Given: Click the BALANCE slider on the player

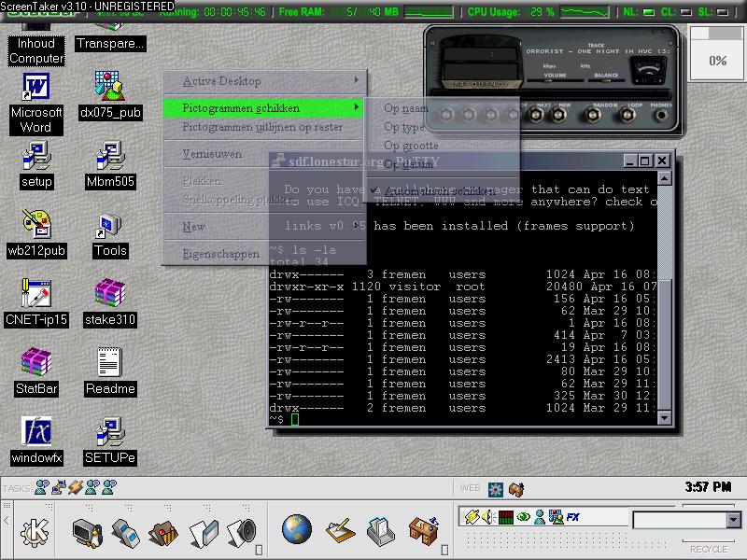Looking at the screenshot, I should tap(606, 81).
